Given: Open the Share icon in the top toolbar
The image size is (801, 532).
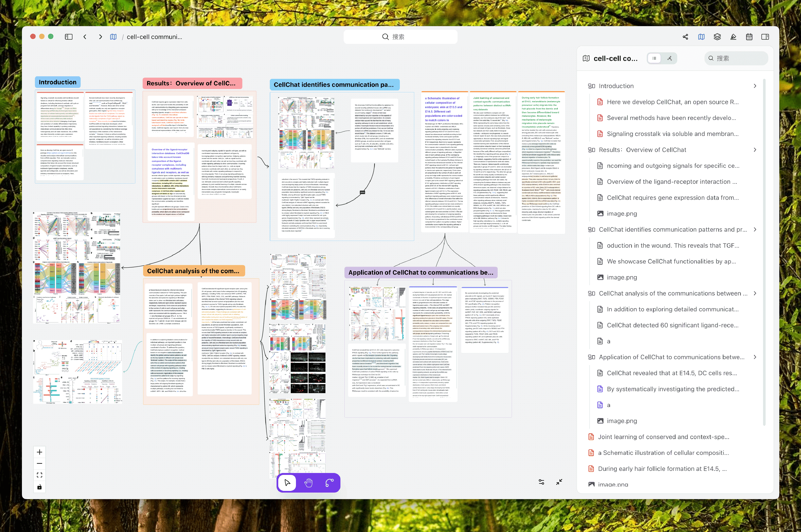Looking at the screenshot, I should point(685,37).
